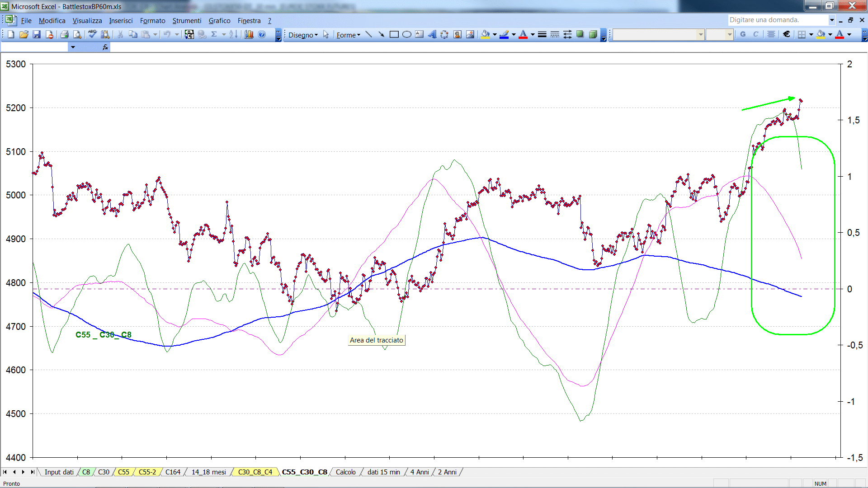Click drawing toolbar fill color bucket
This screenshot has height=488, width=868.
486,34
